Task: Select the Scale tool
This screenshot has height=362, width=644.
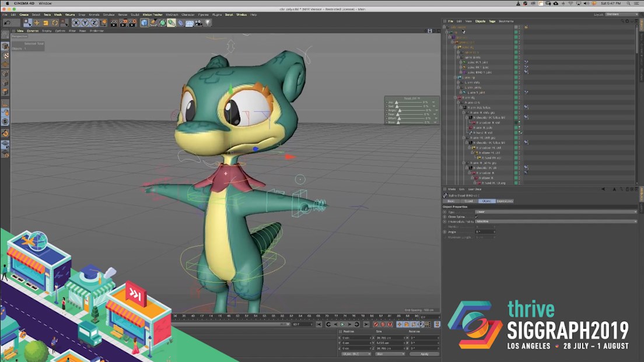Action: [x=45, y=23]
